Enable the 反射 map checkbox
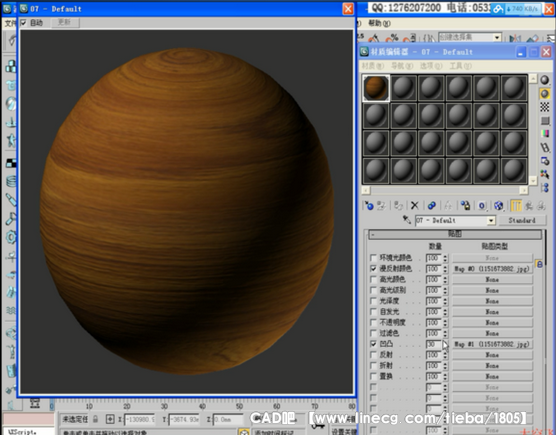The width and height of the screenshot is (556, 435). coord(373,355)
